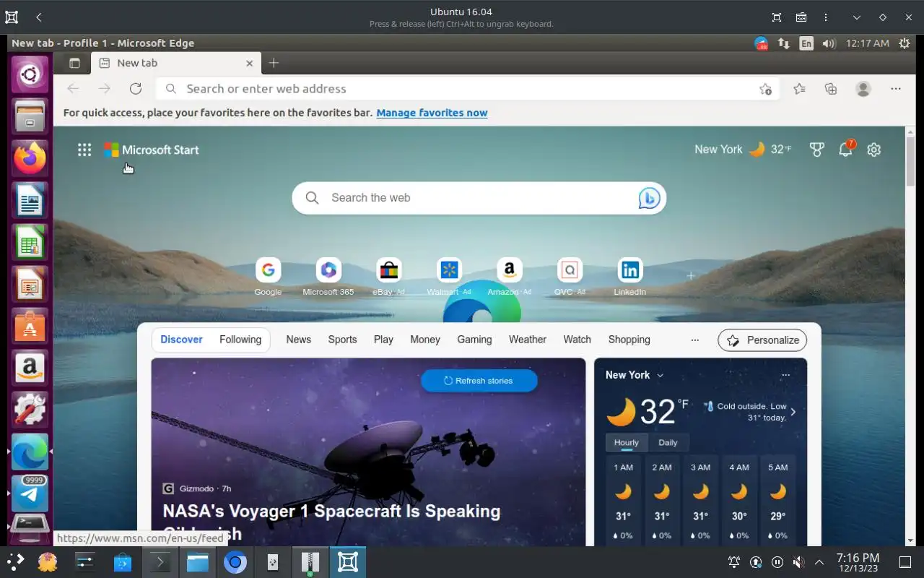The image size is (924, 578).
Task: Open the Sports category
Action: click(342, 340)
